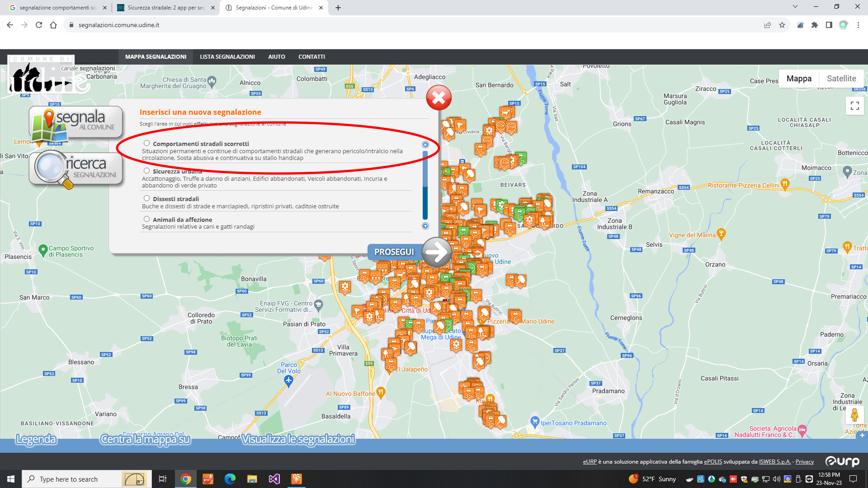Image resolution: width=868 pixels, height=488 pixels.
Task: Open the ISWEB S.p.A. footer link
Action: point(775,462)
